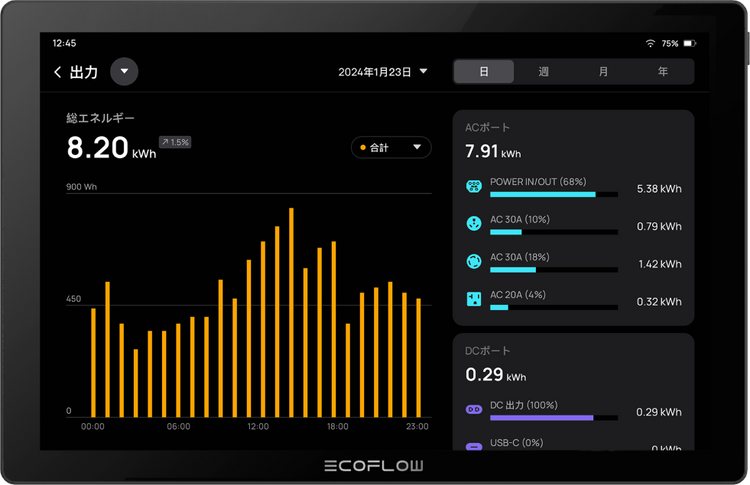Expand the 2024年1月23日 date picker
This screenshot has height=485, width=750.
point(383,72)
